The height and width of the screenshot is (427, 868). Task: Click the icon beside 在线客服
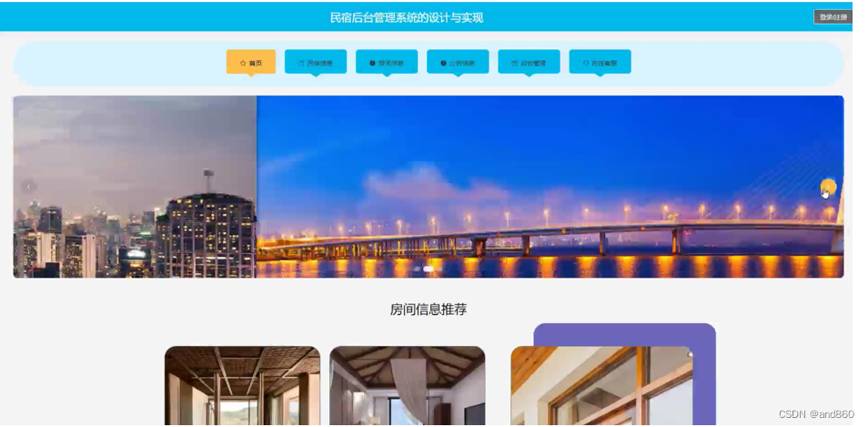click(x=586, y=63)
